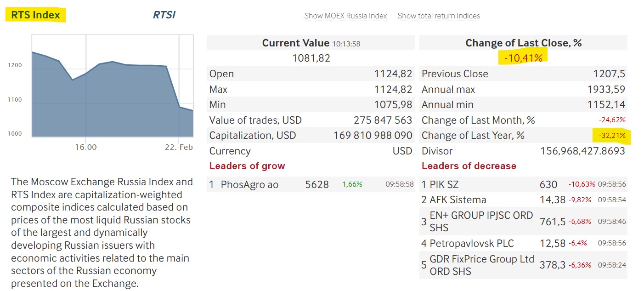Click the Leaders of decrease heading
Image resolution: width=644 pixels, height=291 pixels.
[469, 166]
